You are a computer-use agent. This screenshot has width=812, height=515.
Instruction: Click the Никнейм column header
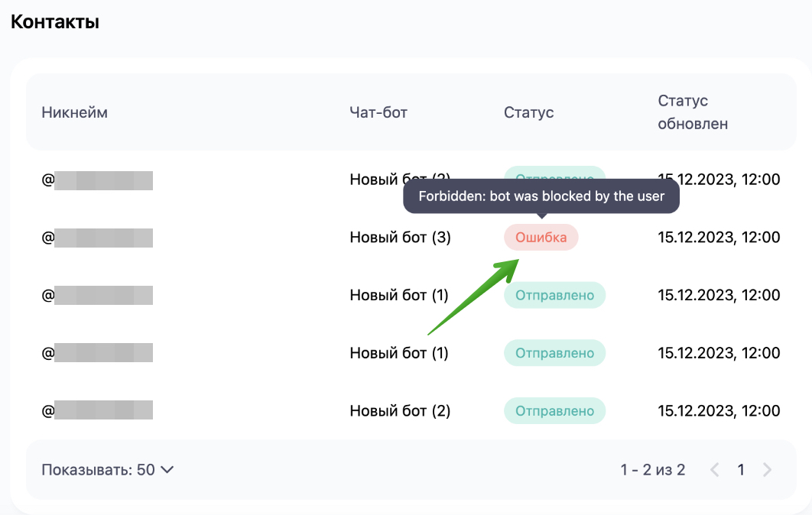click(75, 112)
